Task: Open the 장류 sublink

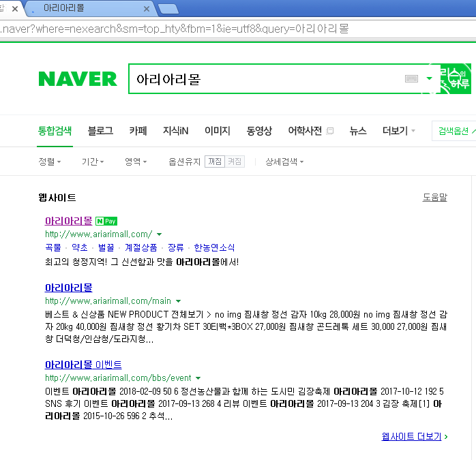Action: (176, 247)
